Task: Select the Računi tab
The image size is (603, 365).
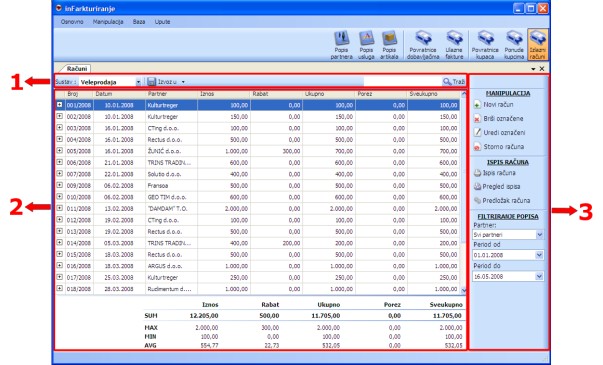Action: tap(77, 68)
